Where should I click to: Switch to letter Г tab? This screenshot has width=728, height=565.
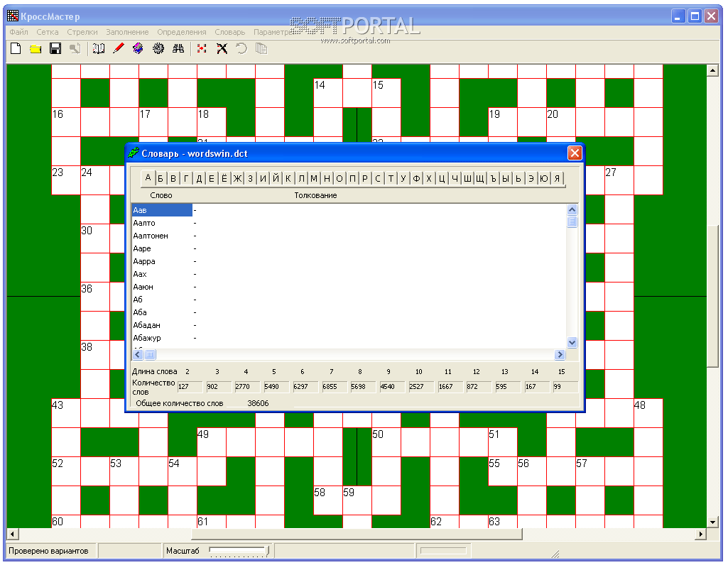click(x=186, y=179)
